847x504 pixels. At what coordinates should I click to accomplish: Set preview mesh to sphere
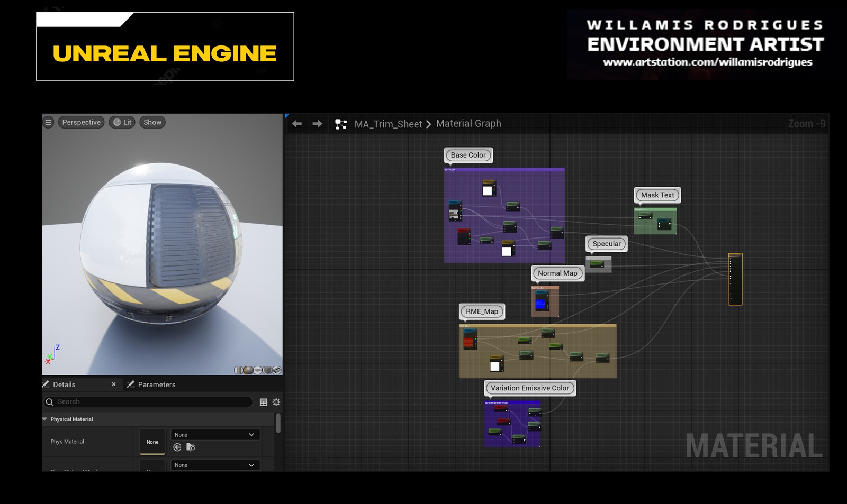tap(248, 370)
